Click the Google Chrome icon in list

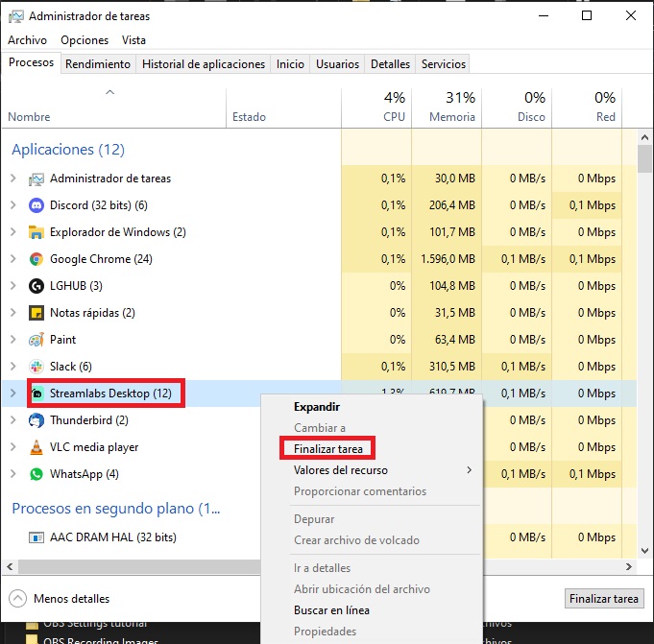coord(36,259)
